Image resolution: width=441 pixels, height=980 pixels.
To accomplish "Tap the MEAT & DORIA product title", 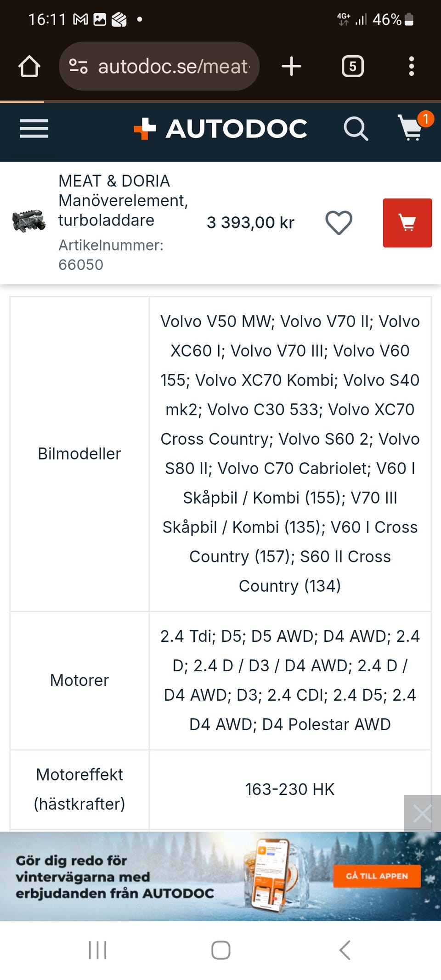I will coord(123,200).
